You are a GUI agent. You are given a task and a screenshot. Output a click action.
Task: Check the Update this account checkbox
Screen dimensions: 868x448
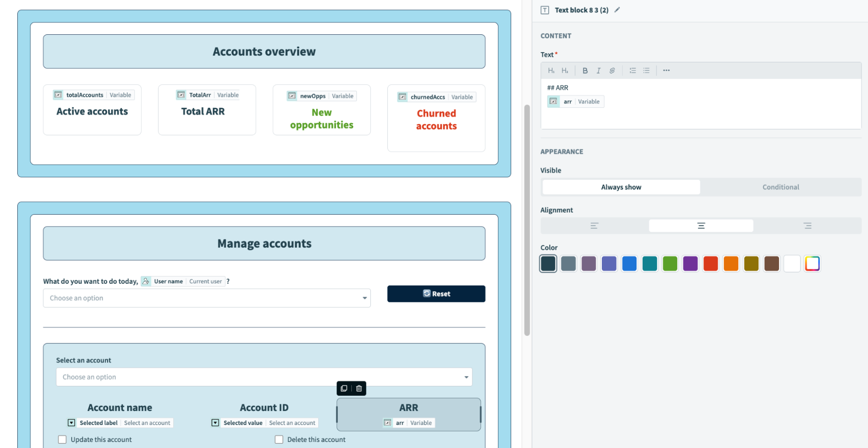click(x=63, y=439)
